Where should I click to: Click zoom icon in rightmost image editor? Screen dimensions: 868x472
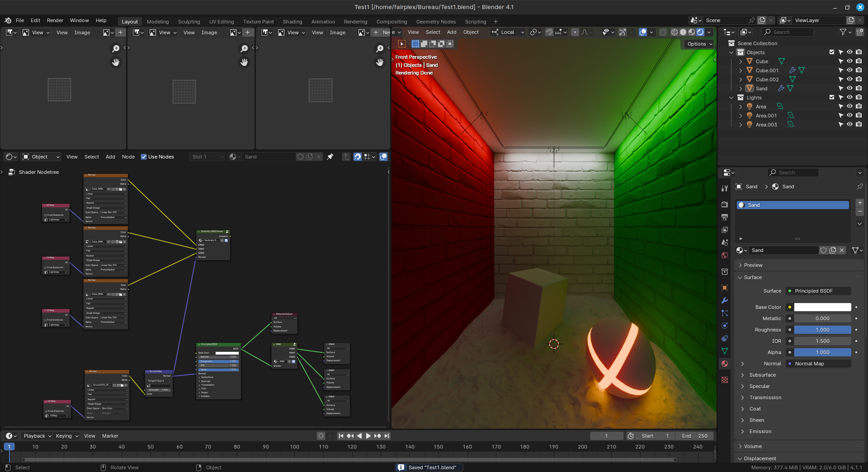point(380,48)
